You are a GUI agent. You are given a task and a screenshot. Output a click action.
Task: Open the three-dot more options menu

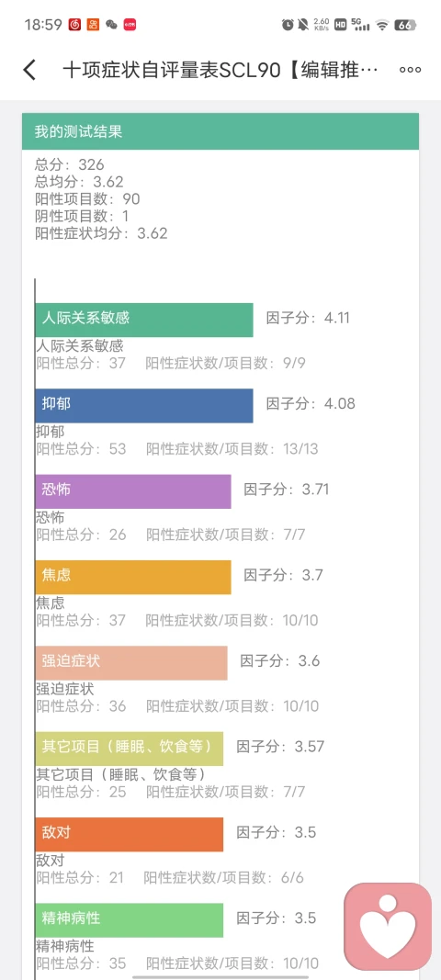coord(410,70)
